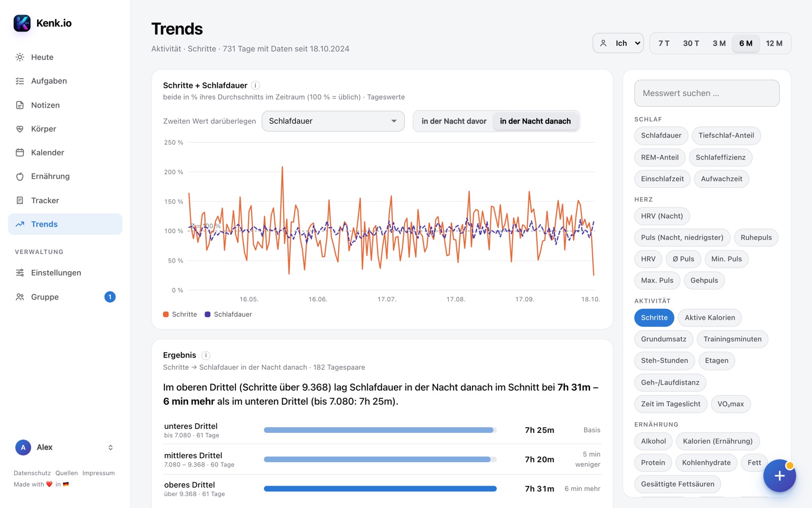This screenshot has height=508, width=812.
Task: Click the info icon beside Ergebnis
Action: tap(206, 355)
